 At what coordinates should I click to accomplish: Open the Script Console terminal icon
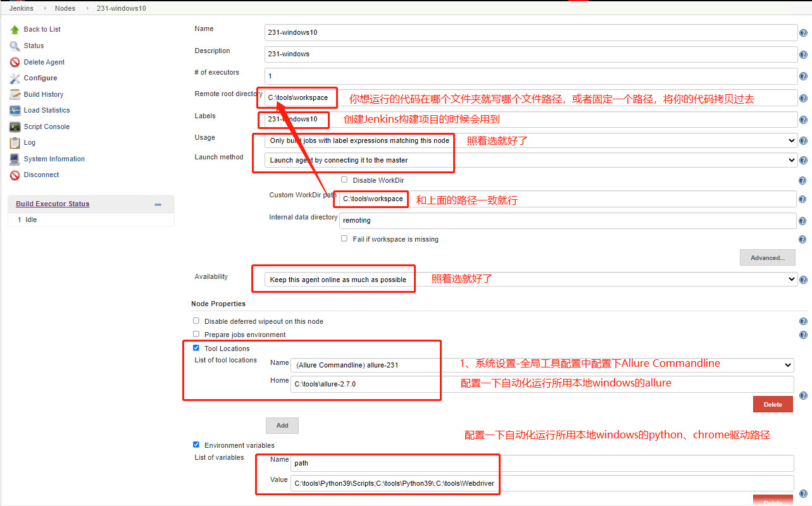[x=15, y=126]
